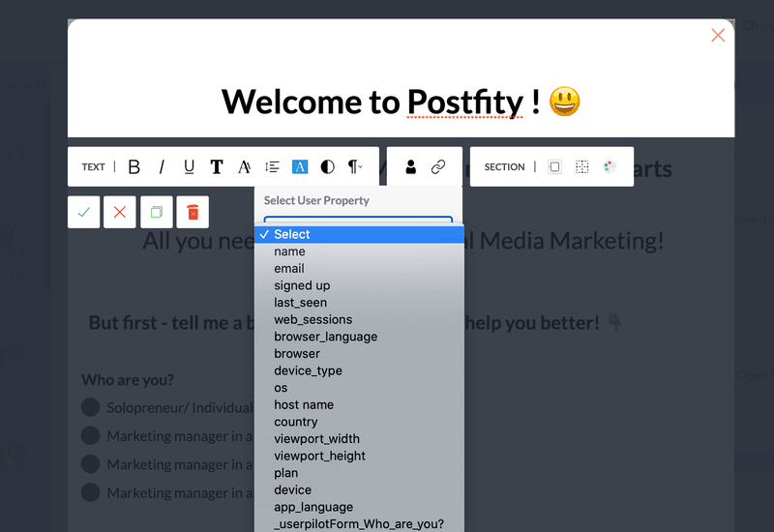Pick the 'name' user property
This screenshot has height=532, width=774.
click(x=359, y=251)
